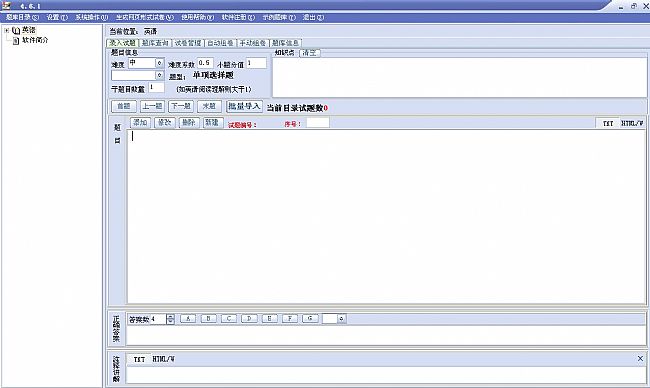Screen dimensions: 650x388
Task: Click the 添加 button
Action: pyautogui.click(x=140, y=123)
